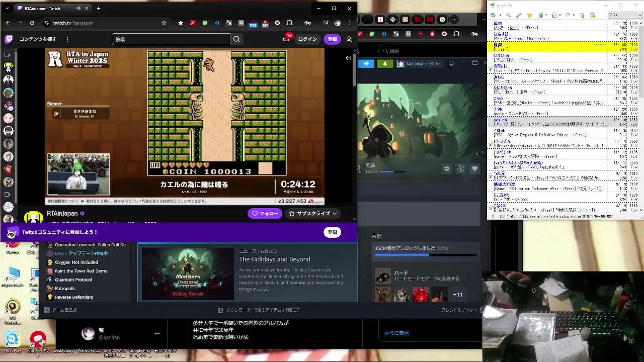Select Operation Lovecraft: Fallen Doll Demo
Viewport: 644px width, 362px height.
click(90, 245)
